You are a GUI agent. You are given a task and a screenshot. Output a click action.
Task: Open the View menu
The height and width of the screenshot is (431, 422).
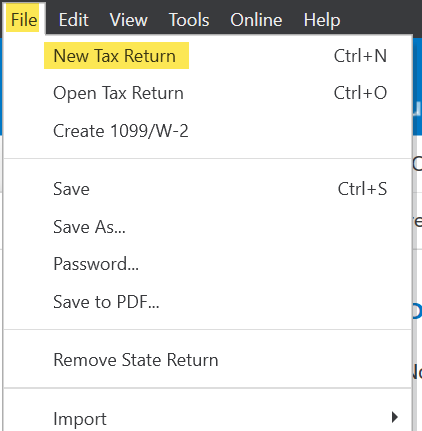pos(128,20)
